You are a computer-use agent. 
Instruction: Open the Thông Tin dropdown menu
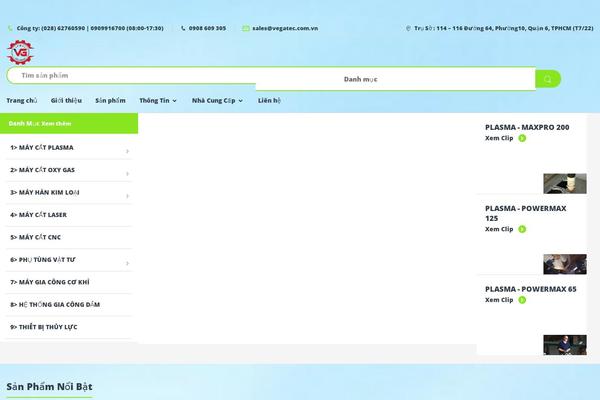pyautogui.click(x=158, y=101)
